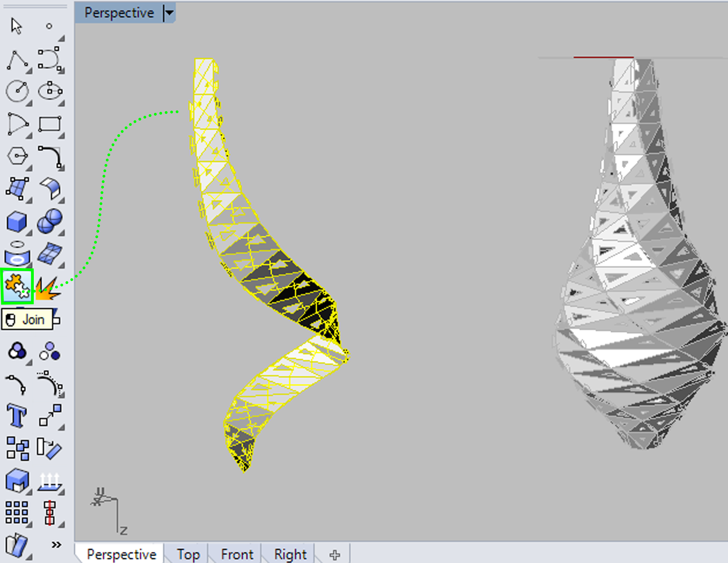Select the Polygon tool

(x=17, y=156)
